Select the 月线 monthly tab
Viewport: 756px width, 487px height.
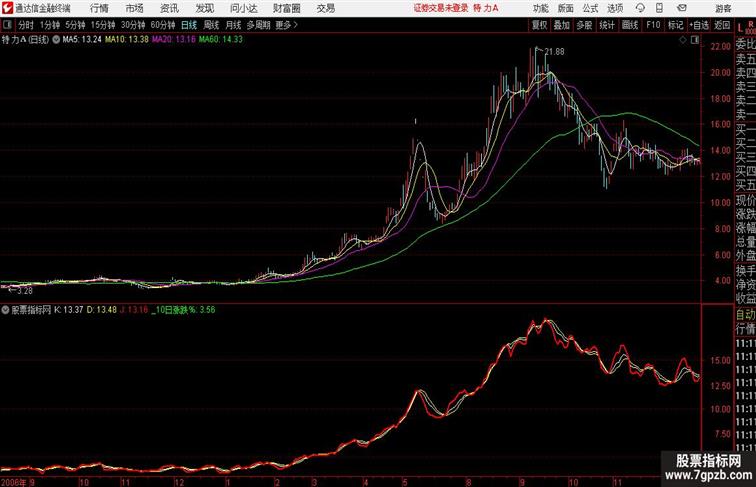[233, 25]
